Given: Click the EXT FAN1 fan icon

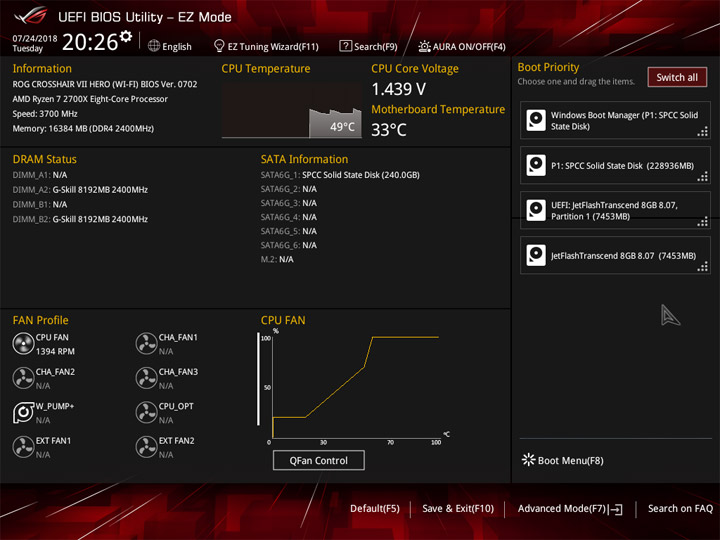Looking at the screenshot, I should [x=23, y=447].
